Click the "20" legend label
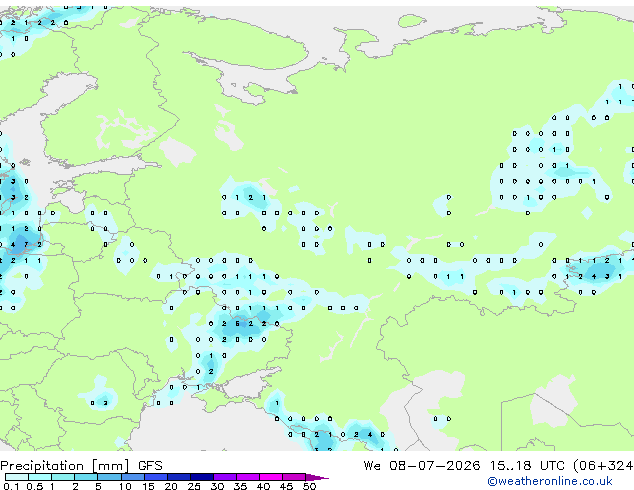The width and height of the screenshot is (634, 490). tap(171, 486)
